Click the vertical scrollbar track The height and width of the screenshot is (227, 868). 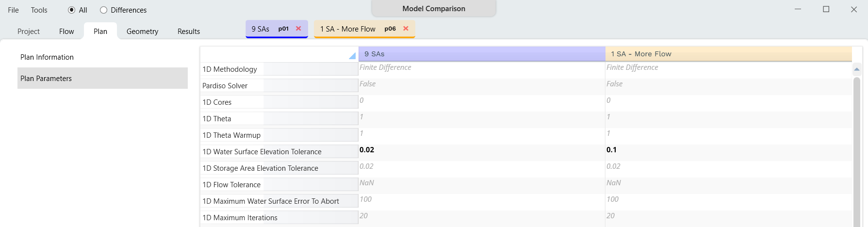click(x=856, y=155)
